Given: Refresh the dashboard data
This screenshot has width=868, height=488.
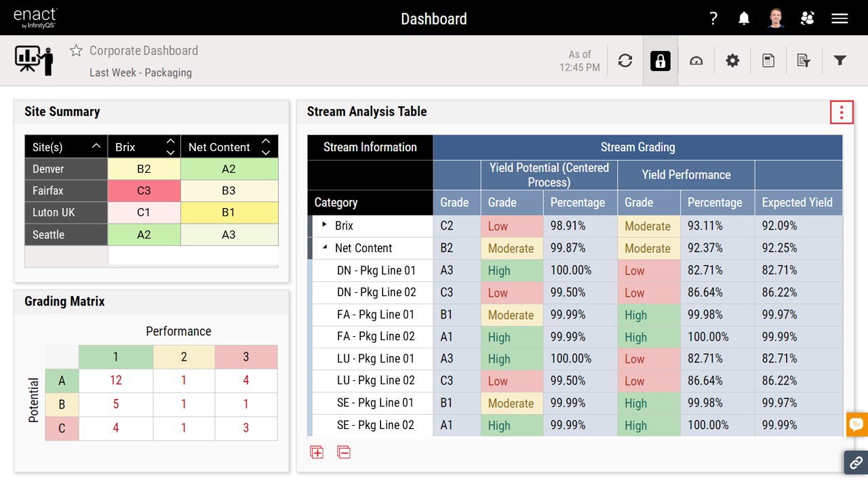Looking at the screenshot, I should click(x=625, y=61).
